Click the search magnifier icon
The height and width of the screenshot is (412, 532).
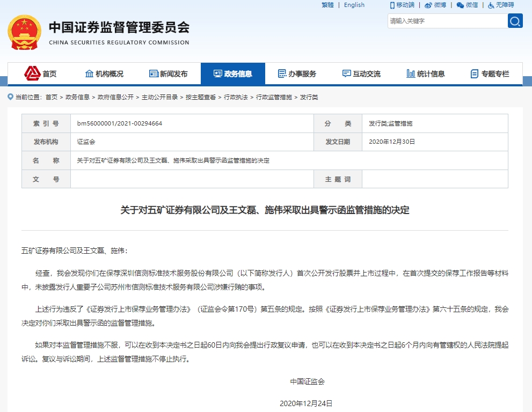click(514, 20)
